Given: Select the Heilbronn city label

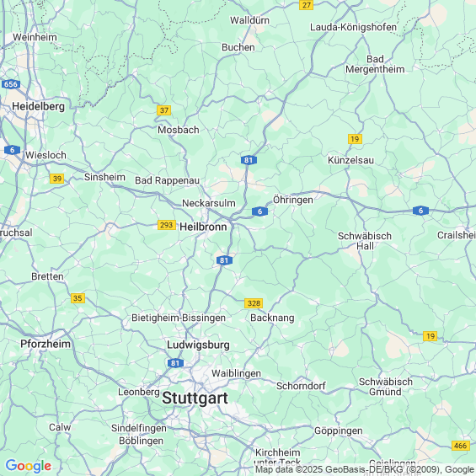Looking at the screenshot, I should (x=203, y=227).
